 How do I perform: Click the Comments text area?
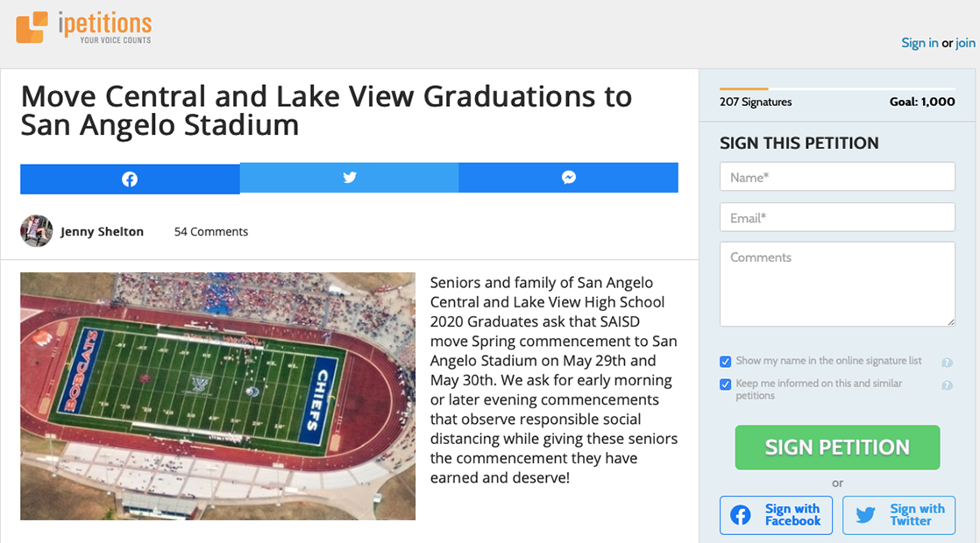click(x=837, y=284)
